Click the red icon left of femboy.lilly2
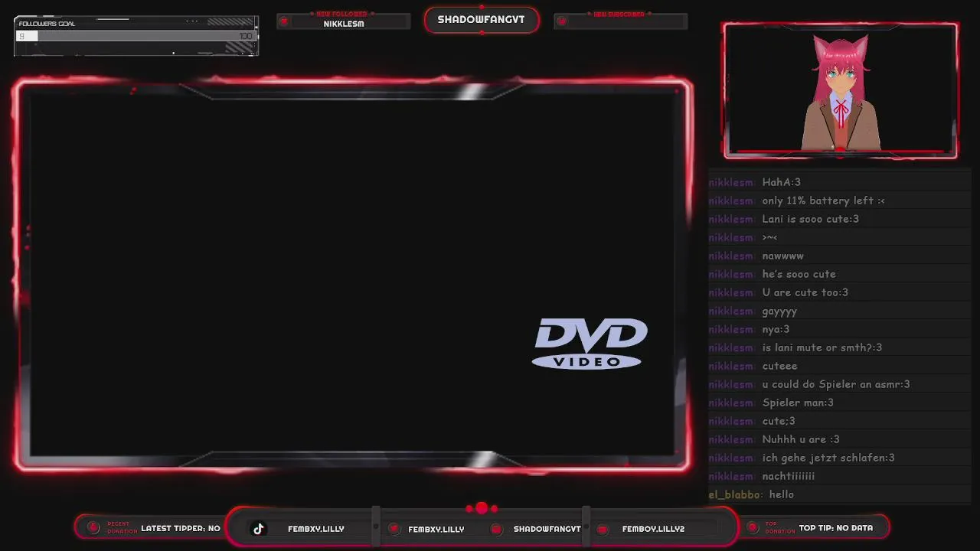The image size is (980, 551). pos(603,529)
